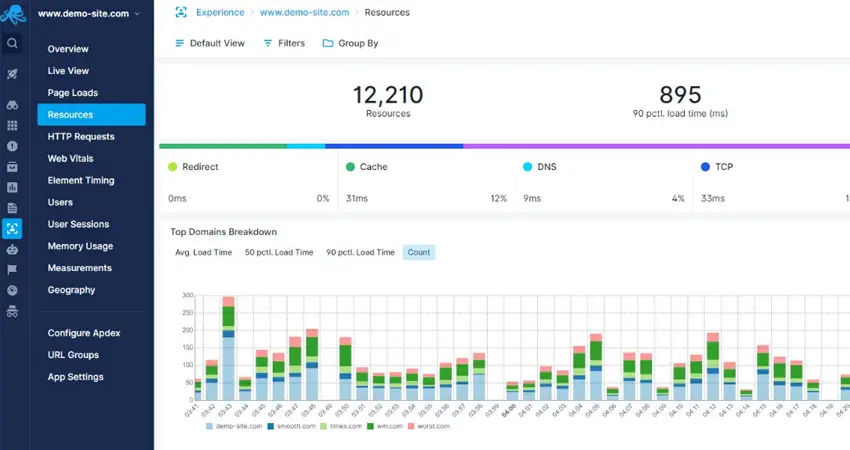
Task: Open the Group By options
Action: tap(350, 43)
